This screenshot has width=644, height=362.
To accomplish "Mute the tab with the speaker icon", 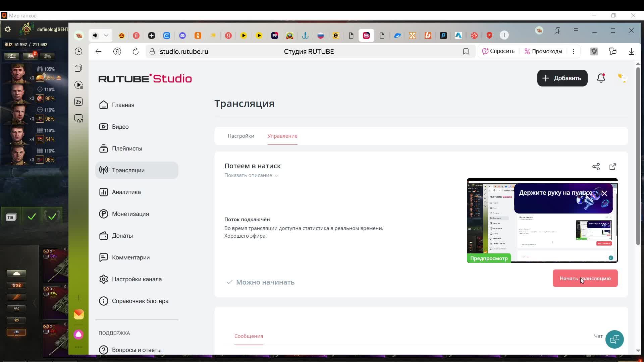I will (x=95, y=35).
